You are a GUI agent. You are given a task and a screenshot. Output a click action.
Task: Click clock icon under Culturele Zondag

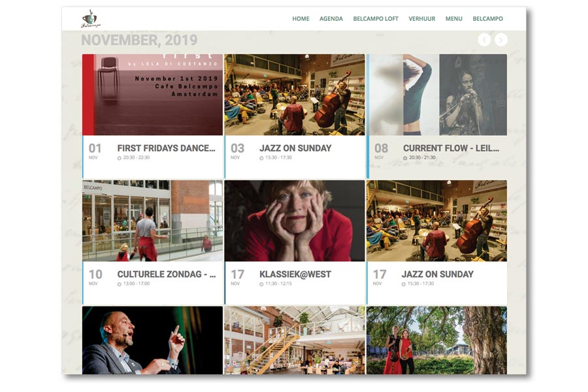point(120,284)
